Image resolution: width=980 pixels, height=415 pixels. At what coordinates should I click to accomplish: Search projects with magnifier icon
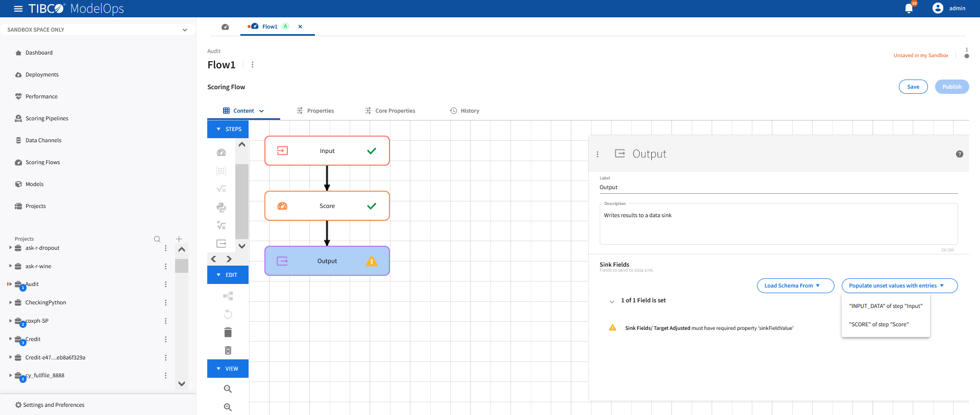[x=157, y=239]
